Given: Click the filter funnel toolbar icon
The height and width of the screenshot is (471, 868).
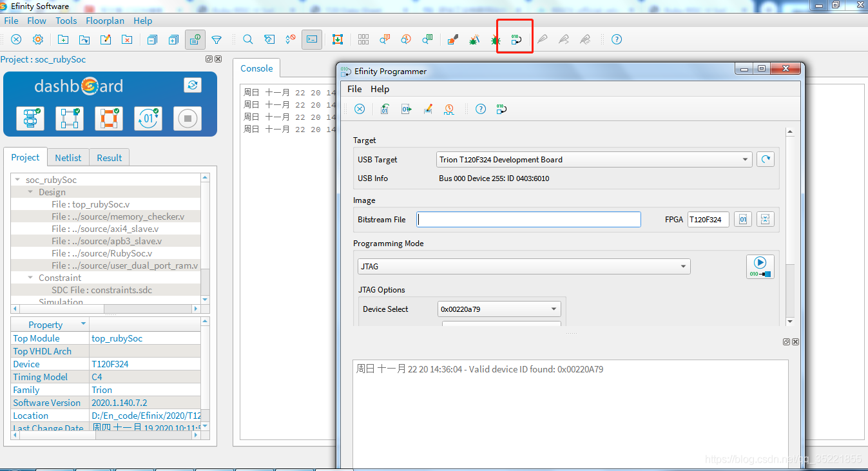Looking at the screenshot, I should point(217,39).
